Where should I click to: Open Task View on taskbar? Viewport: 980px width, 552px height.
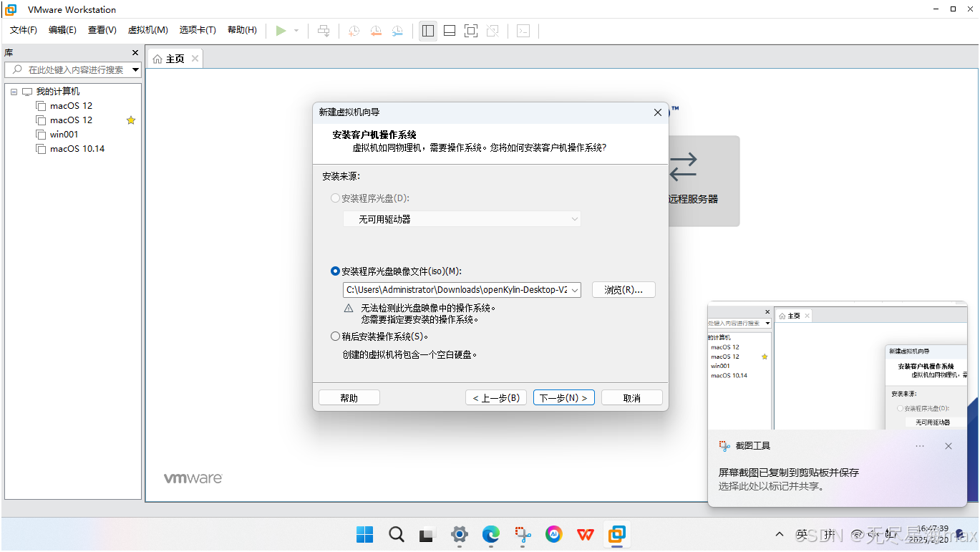tap(427, 534)
